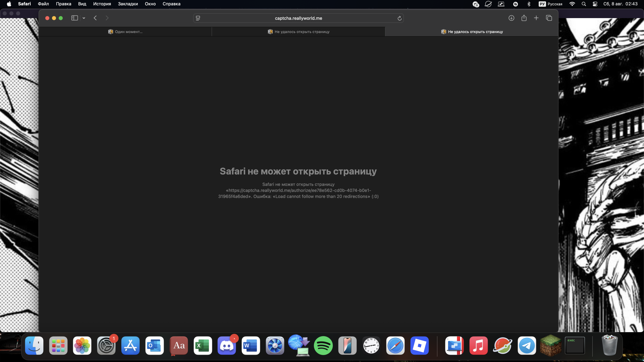Go forward with the forward chevron

pyautogui.click(x=107, y=18)
